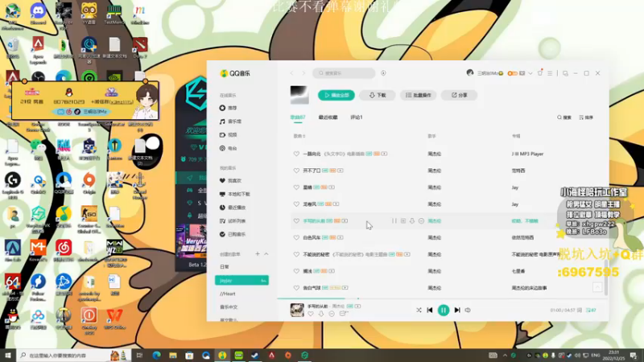Select the 日常 playlist
This screenshot has width=644, height=362.
(225, 267)
